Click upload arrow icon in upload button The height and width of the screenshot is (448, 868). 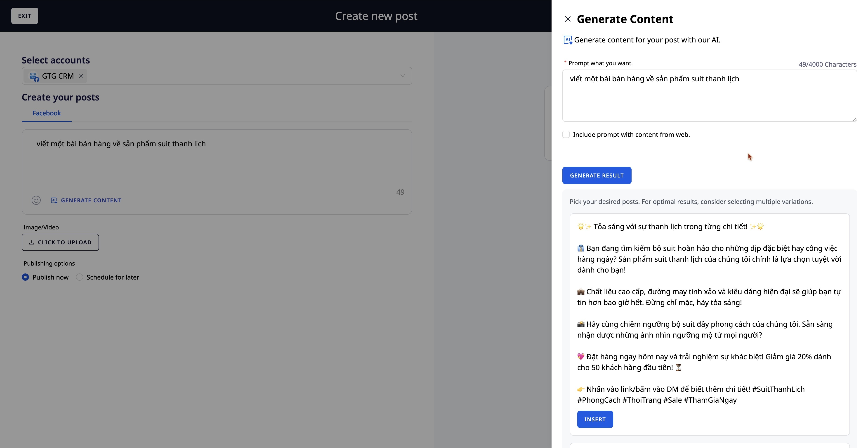coord(32,242)
